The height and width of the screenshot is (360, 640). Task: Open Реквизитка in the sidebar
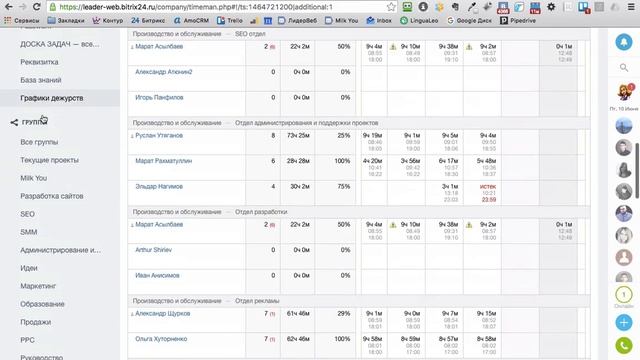pyautogui.click(x=39, y=62)
